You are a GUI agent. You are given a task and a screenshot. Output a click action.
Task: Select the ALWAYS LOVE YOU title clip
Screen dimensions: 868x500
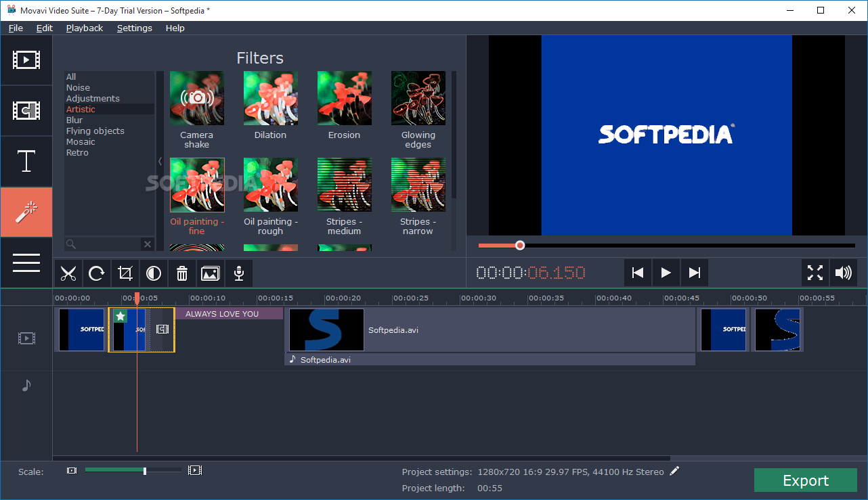pyautogui.click(x=229, y=314)
